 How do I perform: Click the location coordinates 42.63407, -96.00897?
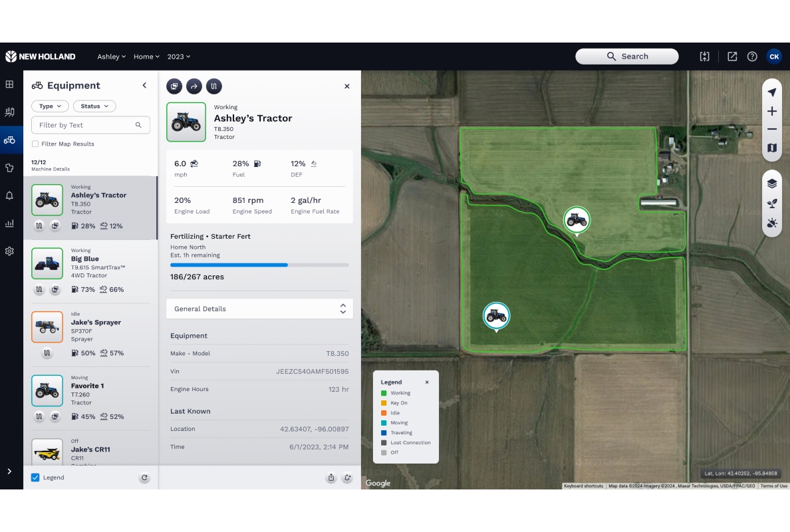315,429
